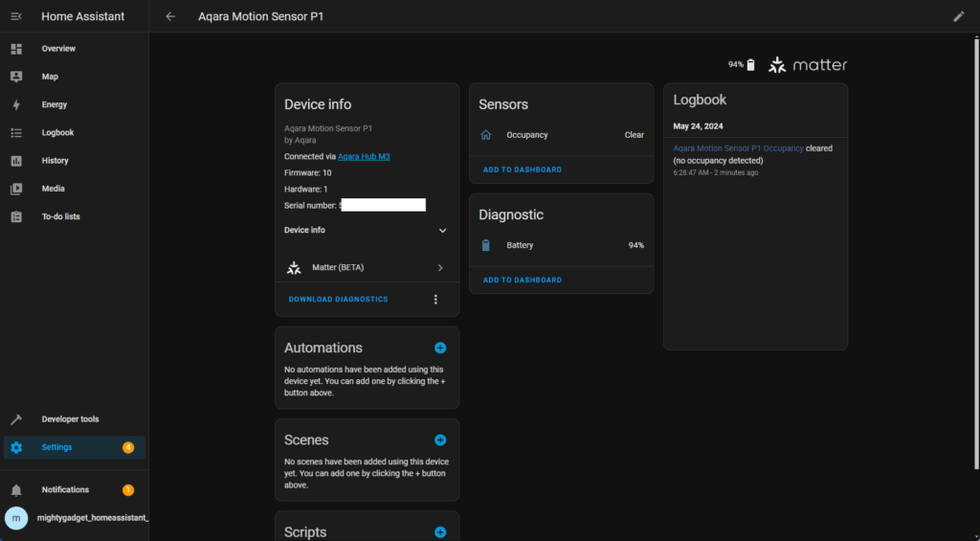Click the battery icon in Diagnostic

click(x=485, y=245)
